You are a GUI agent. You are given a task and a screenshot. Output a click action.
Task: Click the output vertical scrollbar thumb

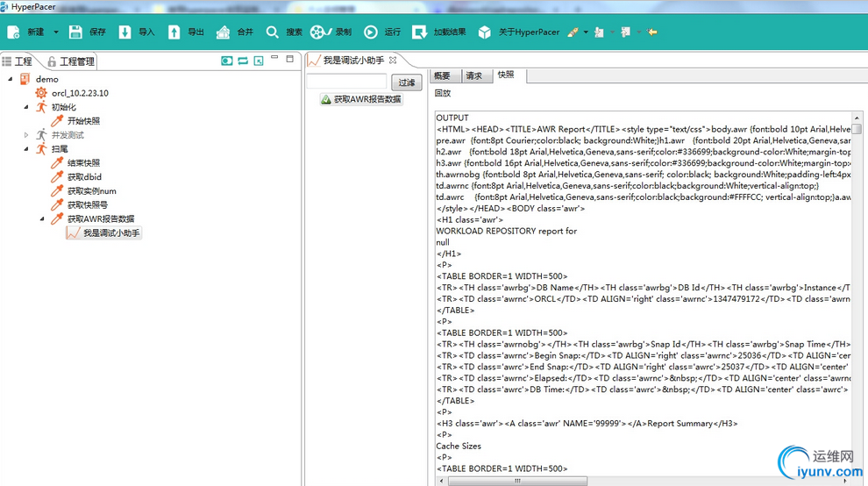[x=857, y=129]
